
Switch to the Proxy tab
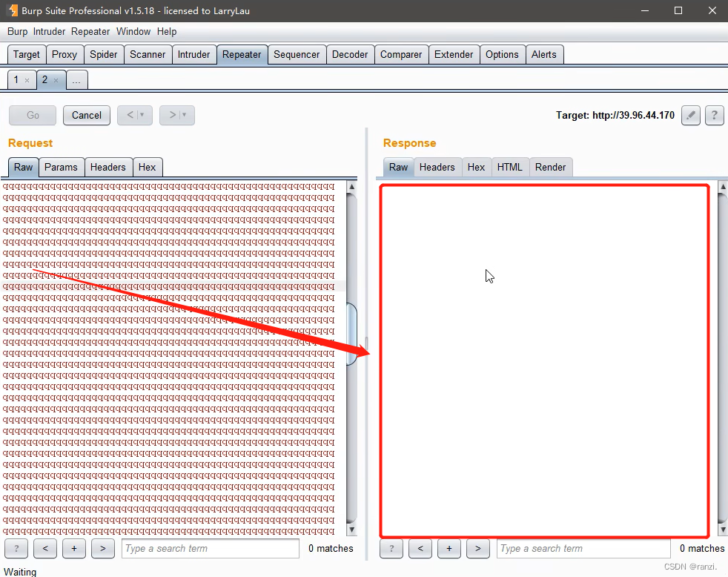tap(64, 54)
